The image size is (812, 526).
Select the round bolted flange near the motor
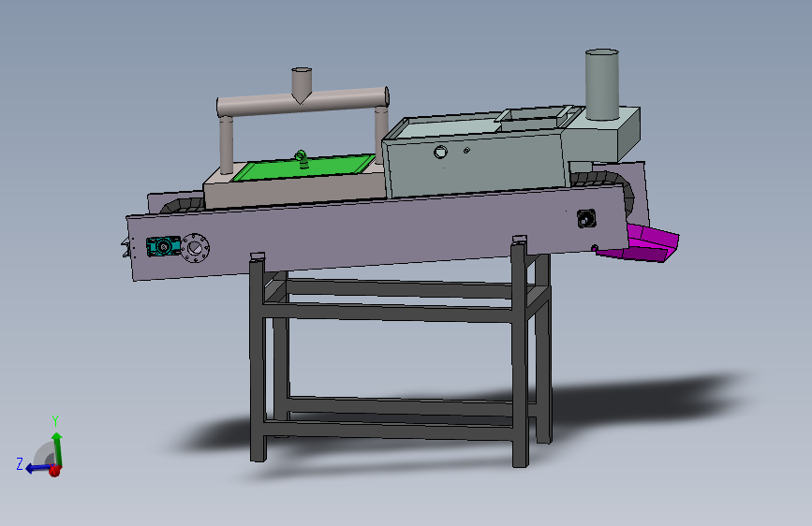click(x=195, y=248)
